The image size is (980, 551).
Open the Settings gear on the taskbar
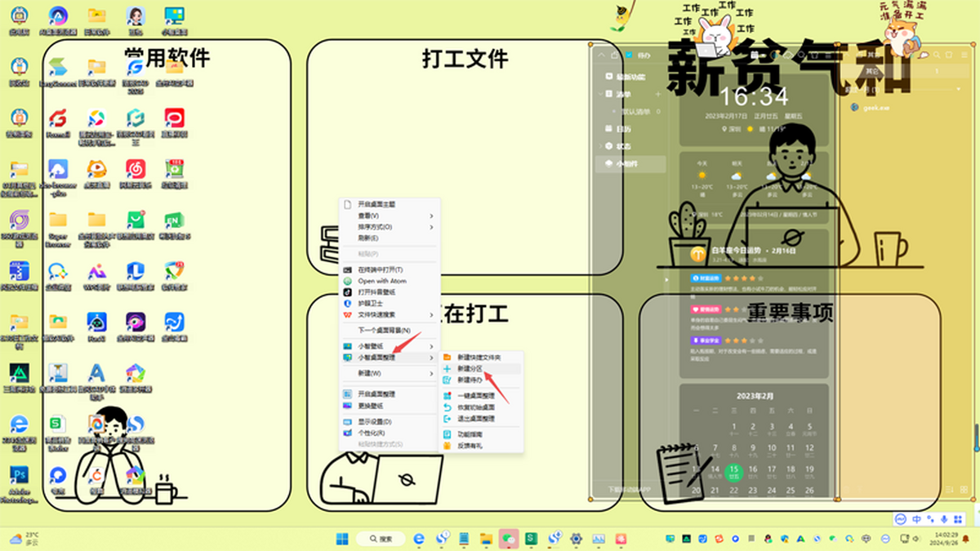pos(576,539)
